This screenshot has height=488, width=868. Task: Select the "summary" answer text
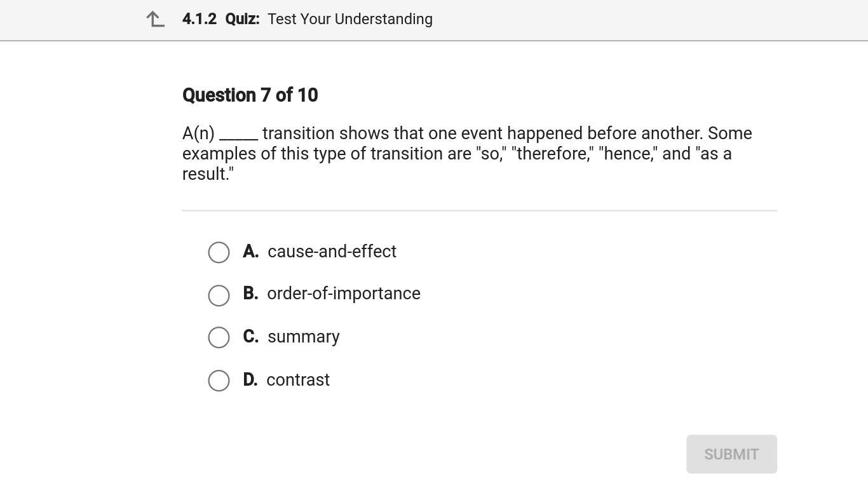303,337
